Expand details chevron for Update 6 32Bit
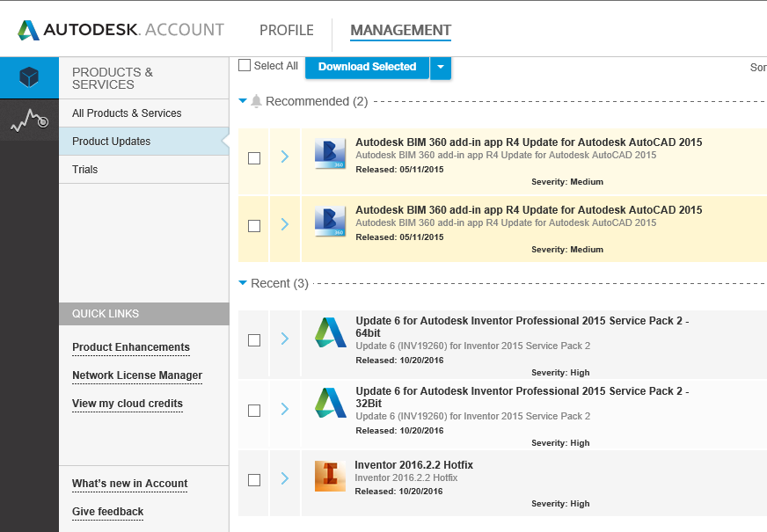Screen dimensions: 767x532 click(x=285, y=409)
